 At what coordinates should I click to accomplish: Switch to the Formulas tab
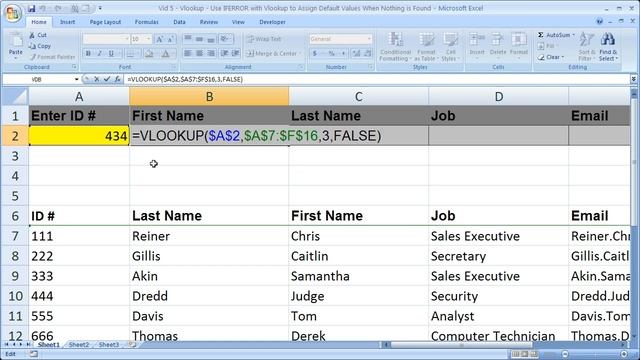click(147, 22)
